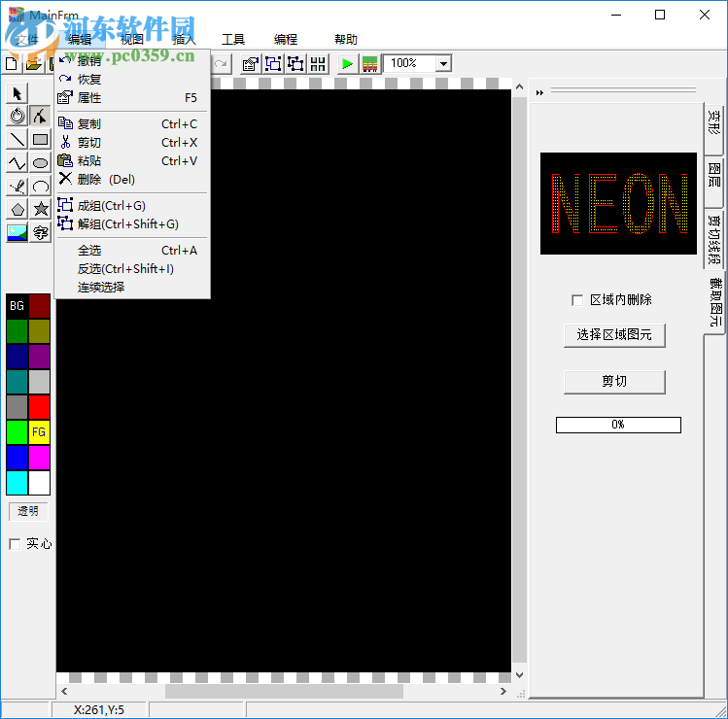The height and width of the screenshot is (719, 728).
Task: Select the star shape tool
Action: 40,209
